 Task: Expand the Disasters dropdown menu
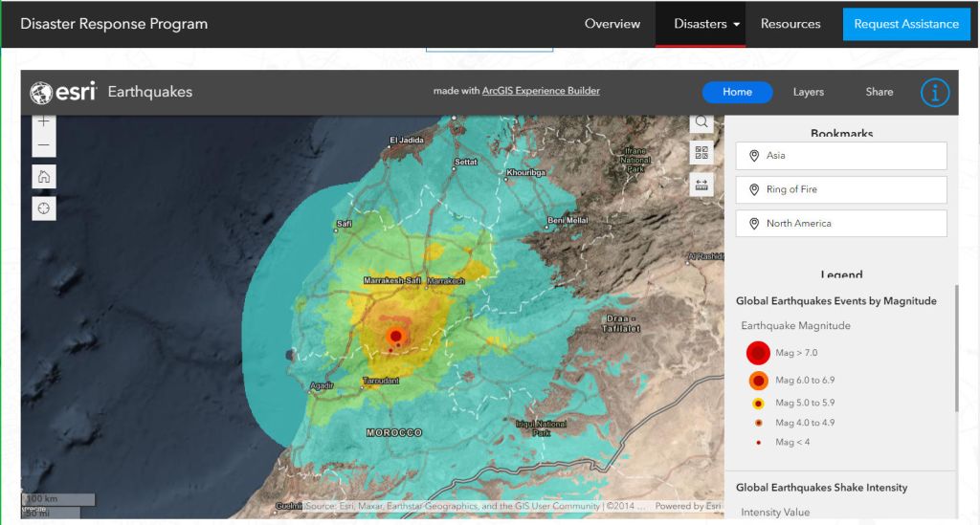[707, 24]
